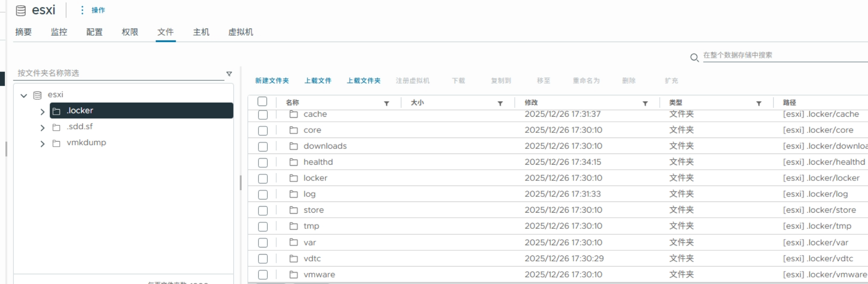Click the 重命名为 toolbar button
Image resolution: width=868 pixels, height=284 pixels.
(x=586, y=81)
